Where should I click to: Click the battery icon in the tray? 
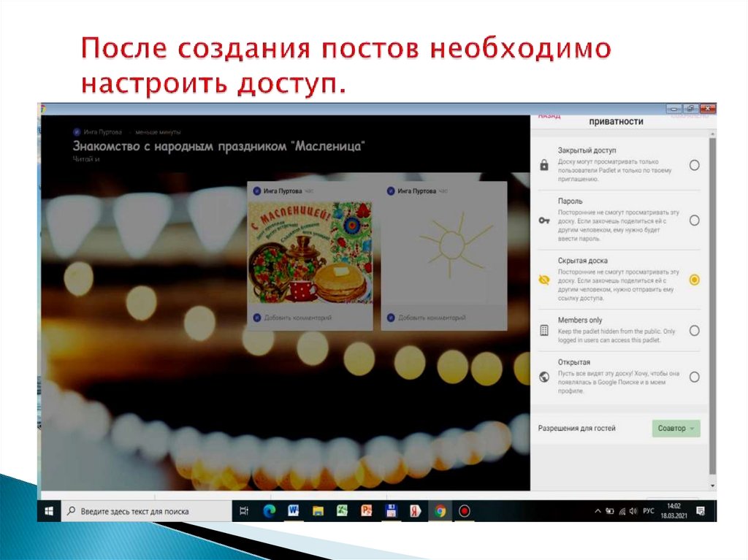click(x=610, y=511)
